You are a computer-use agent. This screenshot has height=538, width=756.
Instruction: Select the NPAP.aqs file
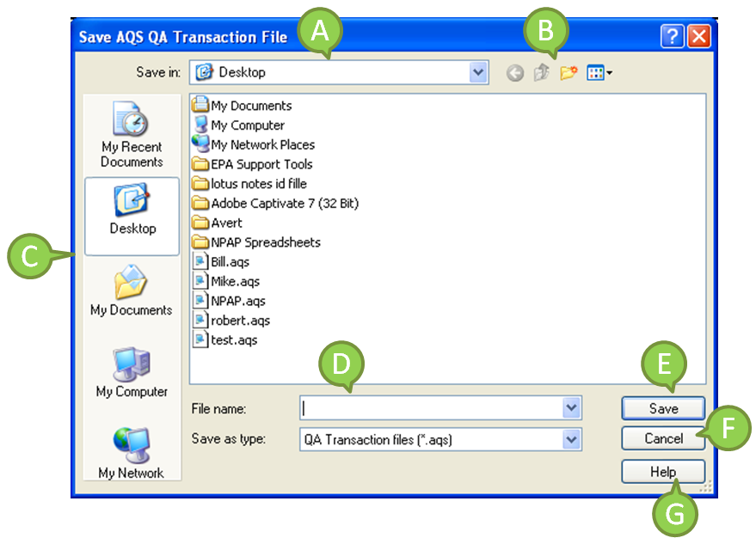(x=237, y=301)
